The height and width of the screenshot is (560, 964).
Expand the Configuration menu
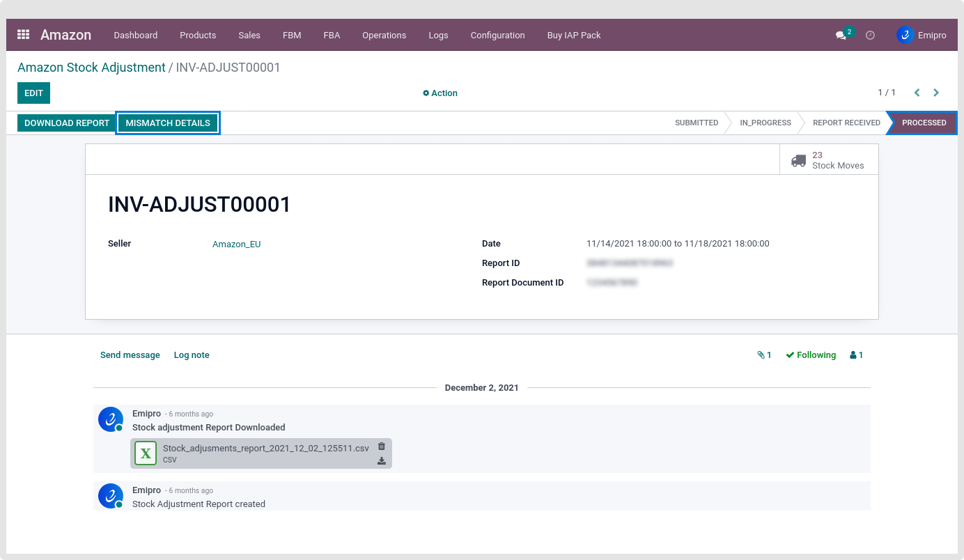click(x=497, y=35)
